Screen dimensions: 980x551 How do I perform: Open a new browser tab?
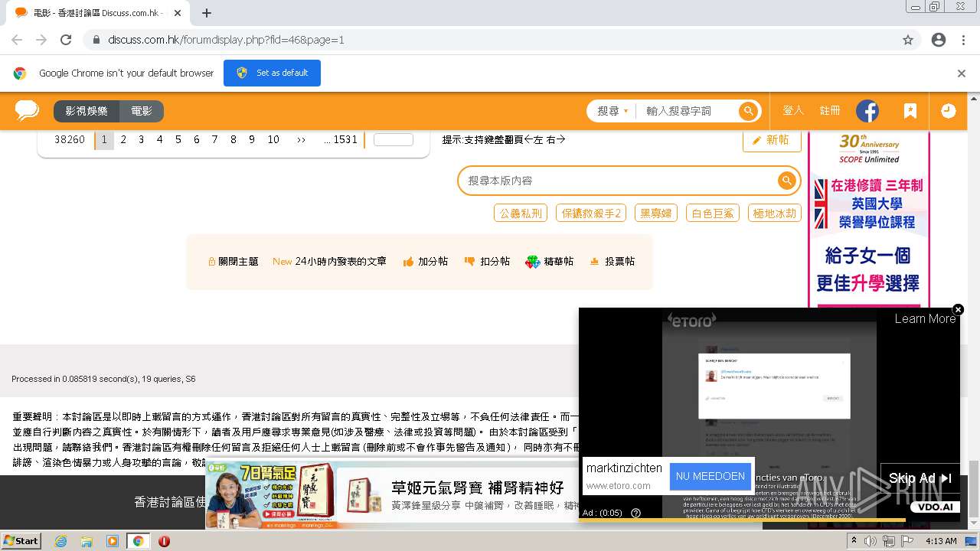click(x=206, y=13)
